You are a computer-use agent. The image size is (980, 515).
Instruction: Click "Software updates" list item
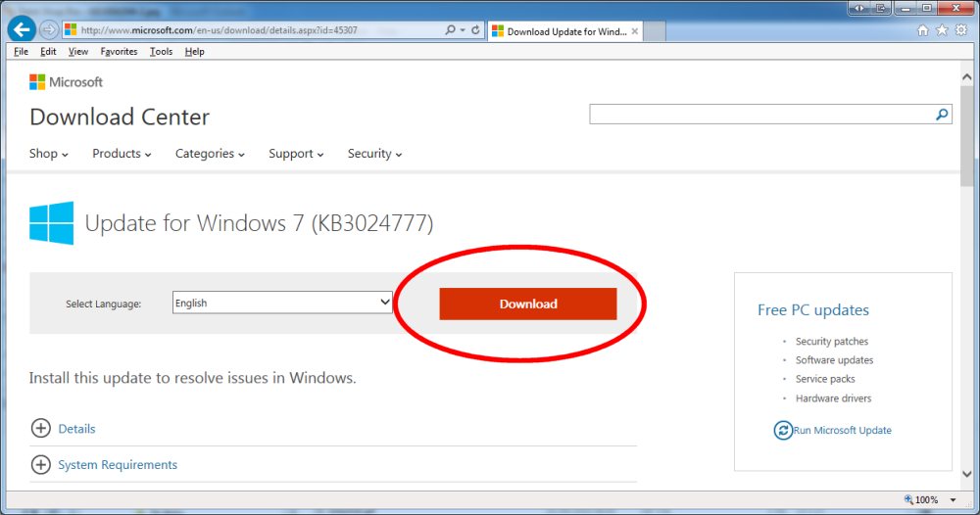coord(834,360)
